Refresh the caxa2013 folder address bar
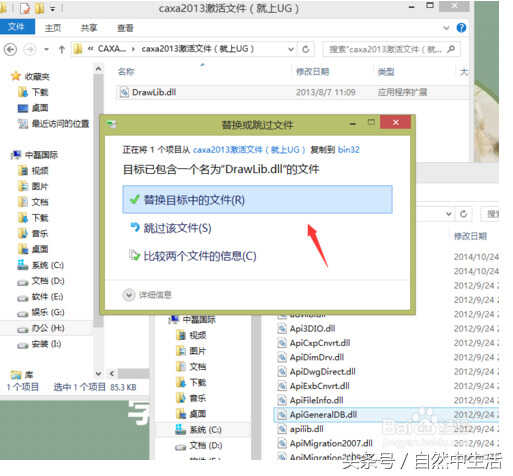The height and width of the screenshot is (476, 513). pyautogui.click(x=306, y=49)
